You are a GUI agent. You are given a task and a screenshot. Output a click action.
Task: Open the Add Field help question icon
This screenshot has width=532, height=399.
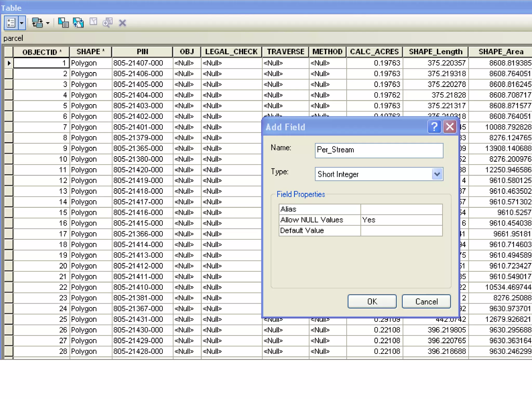tap(434, 127)
